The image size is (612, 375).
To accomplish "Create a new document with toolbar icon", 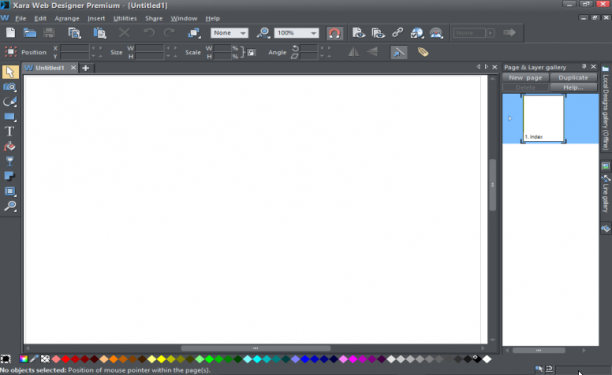I will tap(11, 33).
